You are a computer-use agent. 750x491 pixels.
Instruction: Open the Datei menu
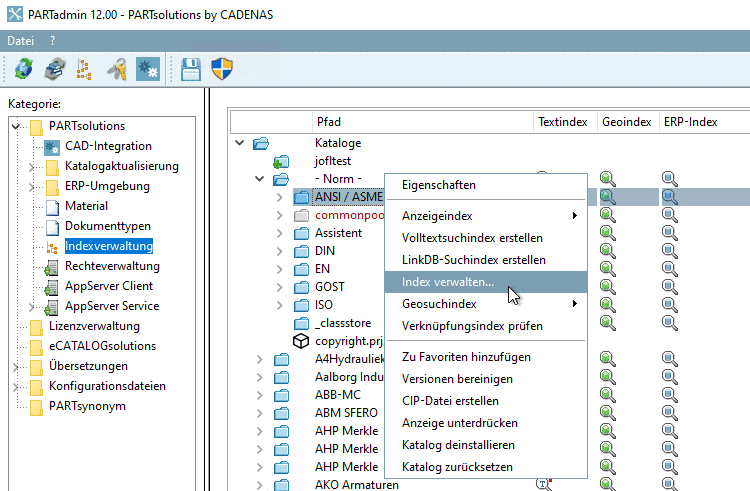(x=21, y=41)
